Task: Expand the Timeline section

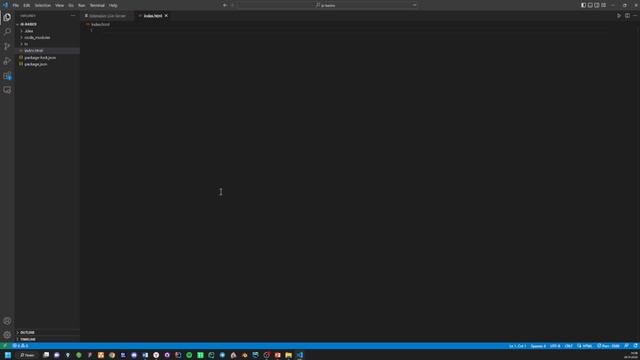Action: (x=47, y=339)
